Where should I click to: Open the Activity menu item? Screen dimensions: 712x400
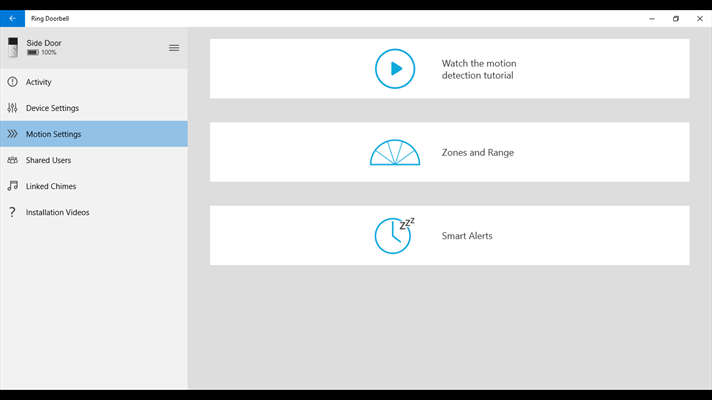[94, 82]
